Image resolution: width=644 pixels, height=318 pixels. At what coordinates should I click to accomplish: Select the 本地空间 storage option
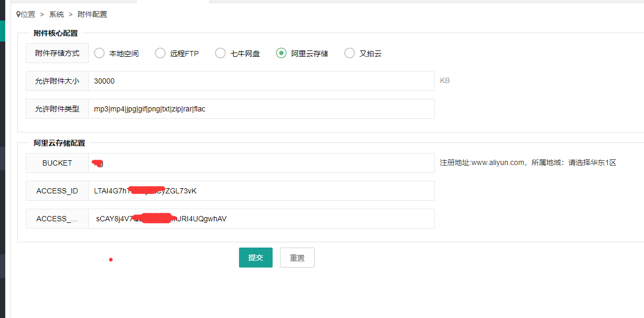(x=99, y=53)
